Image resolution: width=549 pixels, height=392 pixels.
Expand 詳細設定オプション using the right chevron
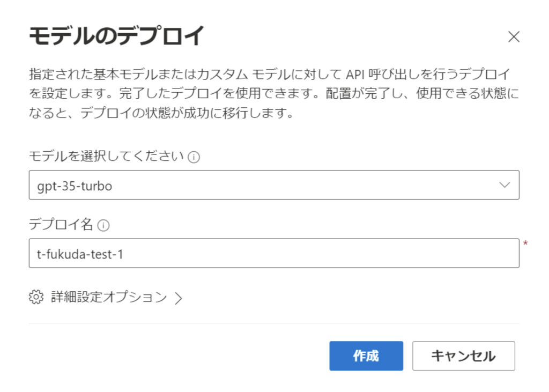[x=179, y=298]
